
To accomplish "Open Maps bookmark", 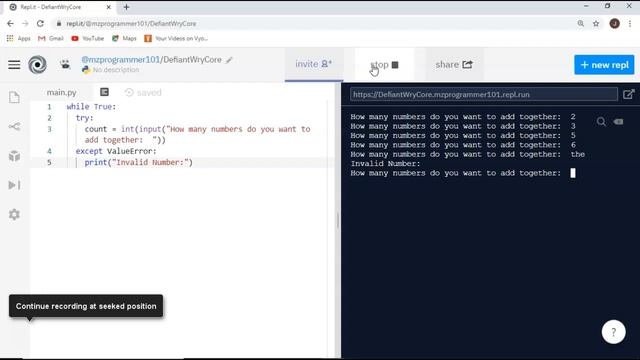I will (x=124, y=38).
